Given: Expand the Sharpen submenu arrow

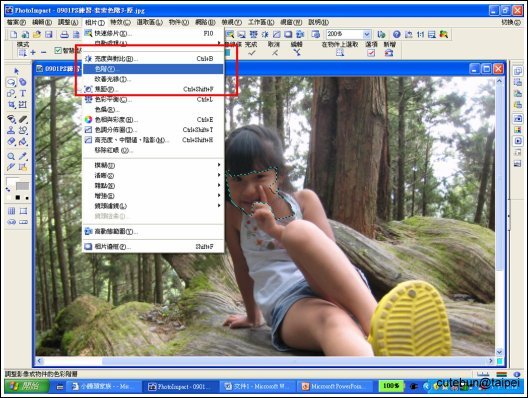Looking at the screenshot, I should click(219, 175).
